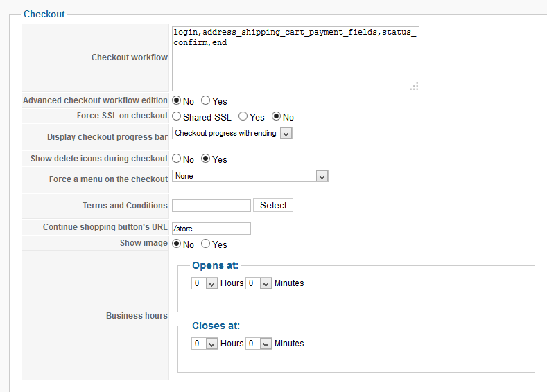Image resolution: width=547 pixels, height=392 pixels.
Task: Open the Opens at Minutes dropdown
Action: (x=258, y=283)
